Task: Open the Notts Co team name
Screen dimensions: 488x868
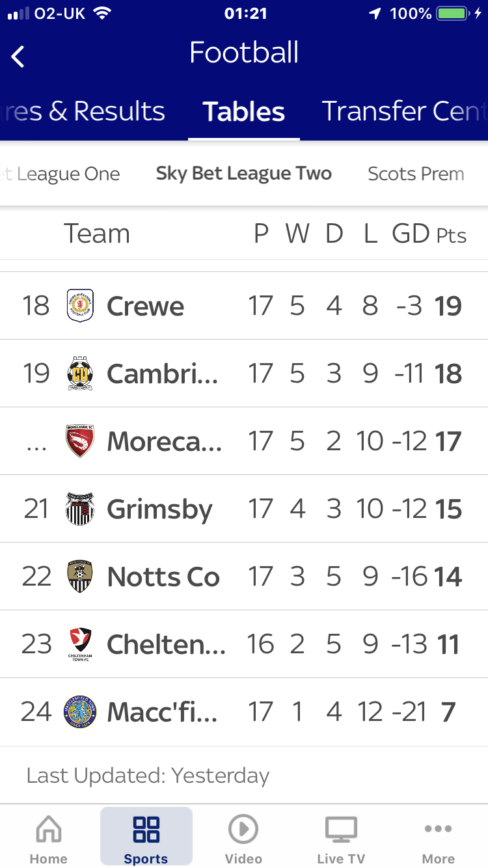Action: pyautogui.click(x=163, y=577)
